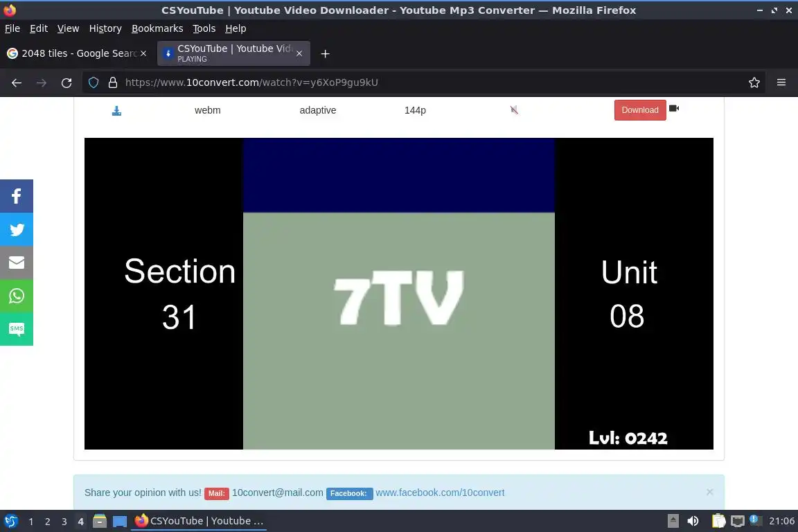Image resolution: width=798 pixels, height=532 pixels.
Task: Click the blue Facebook: label badge
Action: tap(348, 493)
